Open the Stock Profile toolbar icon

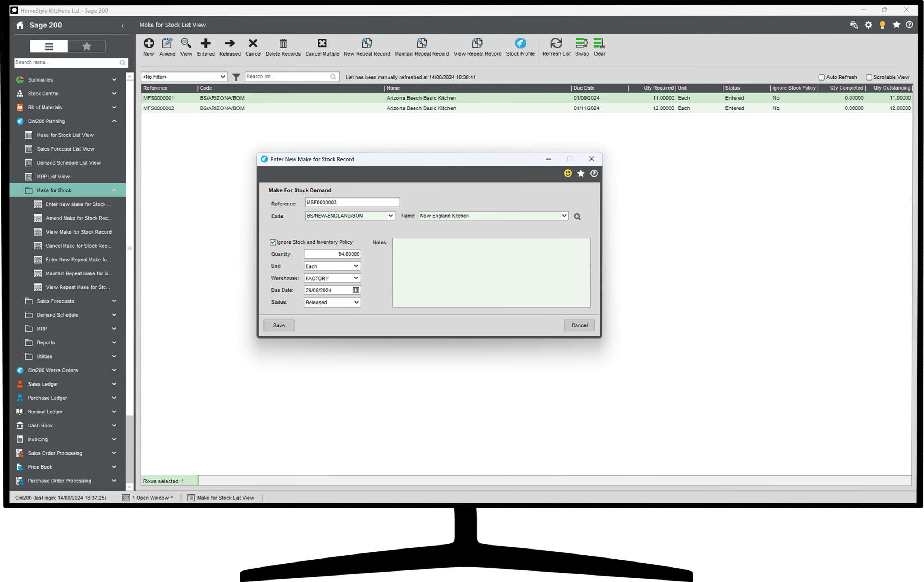coord(520,43)
